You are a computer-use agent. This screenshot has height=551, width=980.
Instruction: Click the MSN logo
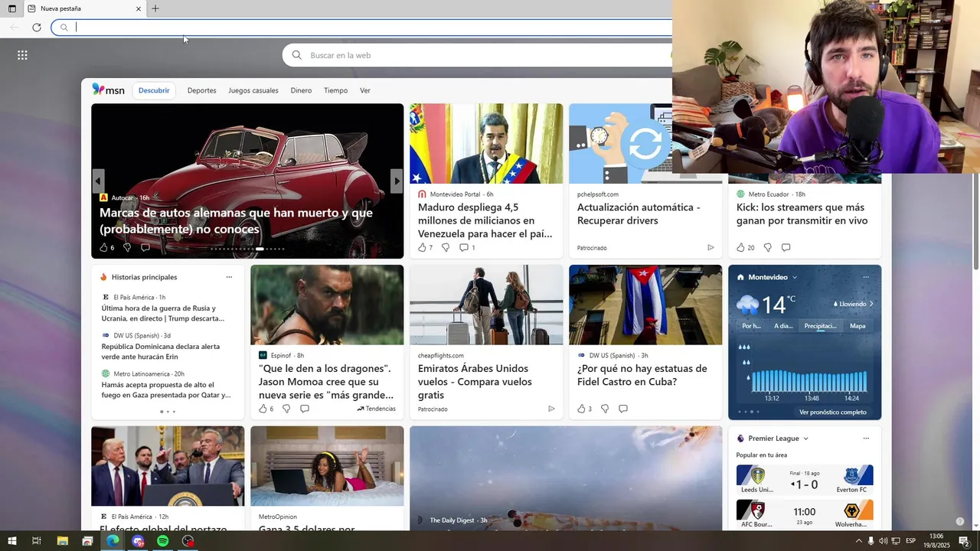tap(108, 90)
